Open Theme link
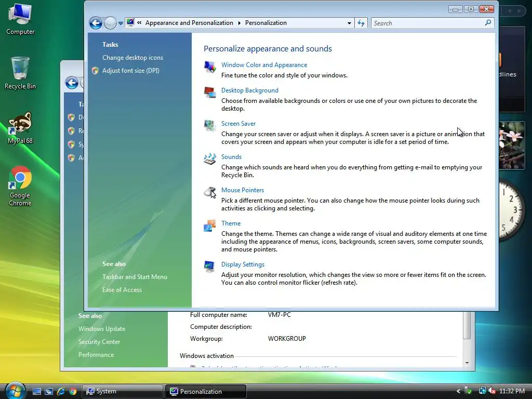 (x=231, y=223)
